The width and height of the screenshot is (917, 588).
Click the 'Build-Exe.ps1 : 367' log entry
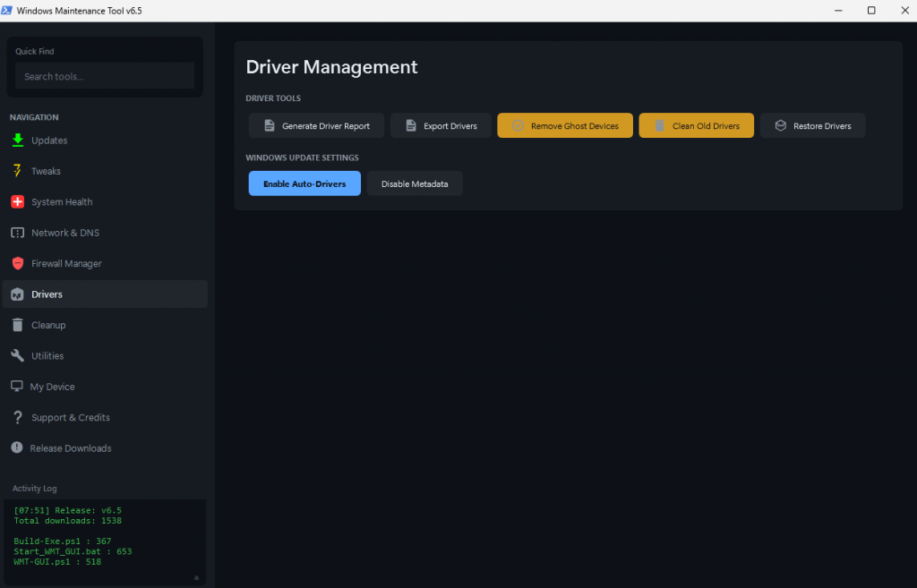(63, 541)
